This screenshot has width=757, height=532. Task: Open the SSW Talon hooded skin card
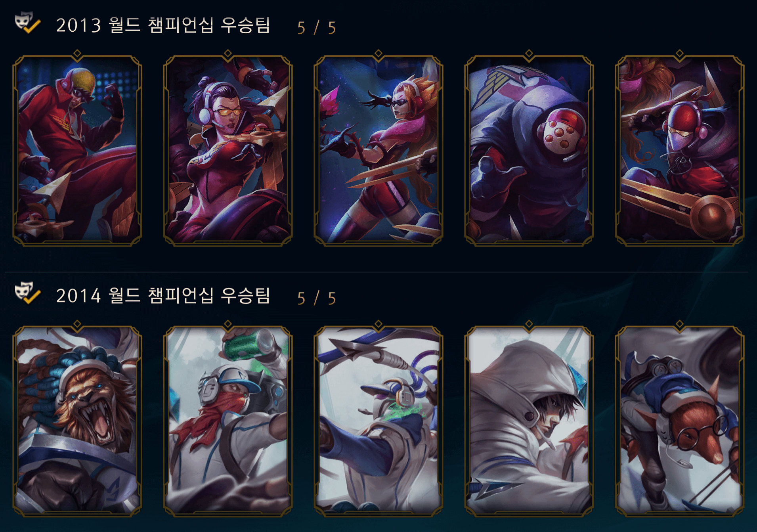(529, 421)
